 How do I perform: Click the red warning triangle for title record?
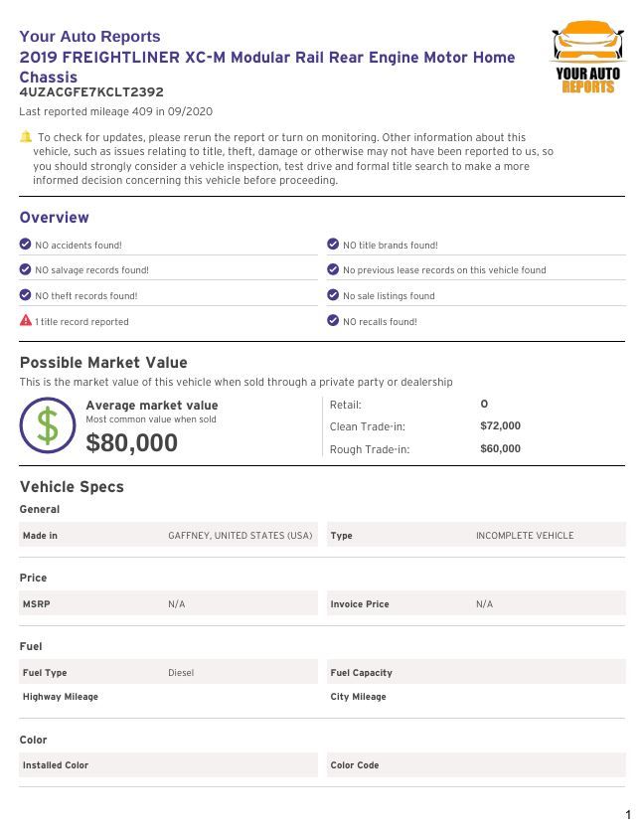pyautogui.click(x=26, y=320)
